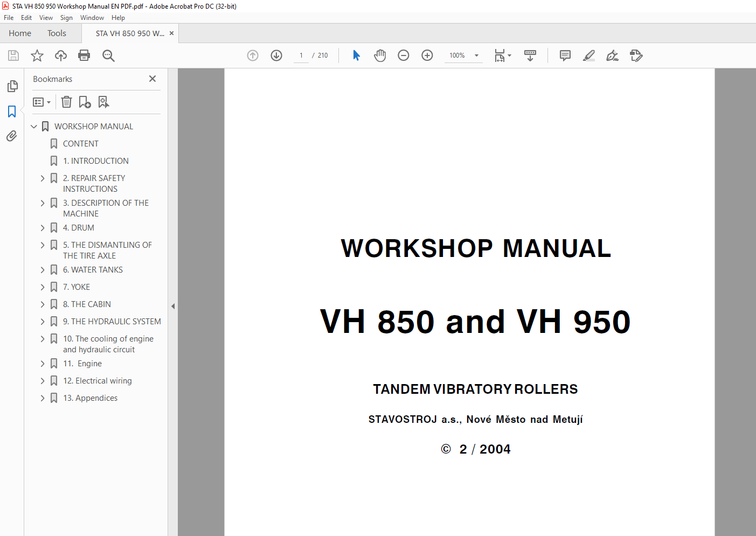Open the Sign menu
This screenshot has height=536, width=756.
pyautogui.click(x=66, y=18)
